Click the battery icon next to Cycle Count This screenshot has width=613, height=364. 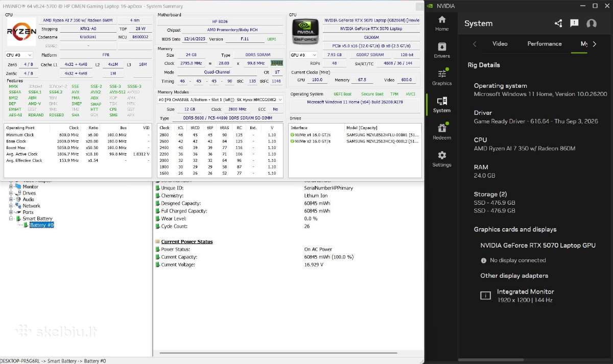click(x=157, y=226)
